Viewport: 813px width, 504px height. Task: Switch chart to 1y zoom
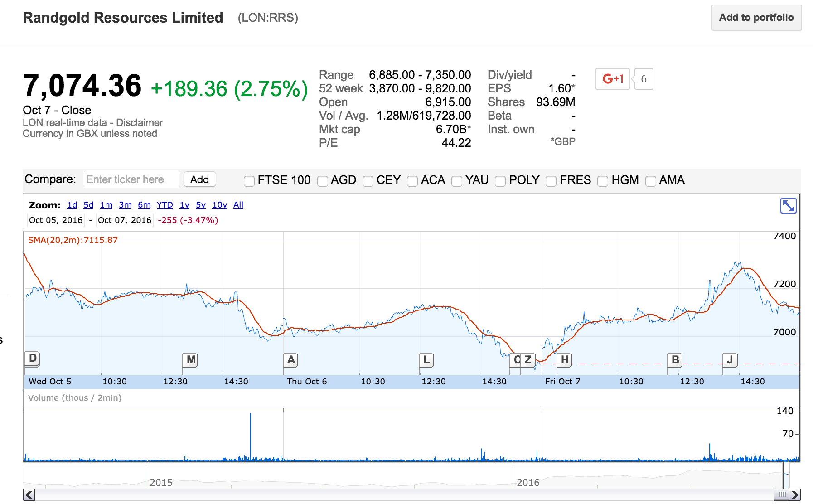[184, 205]
